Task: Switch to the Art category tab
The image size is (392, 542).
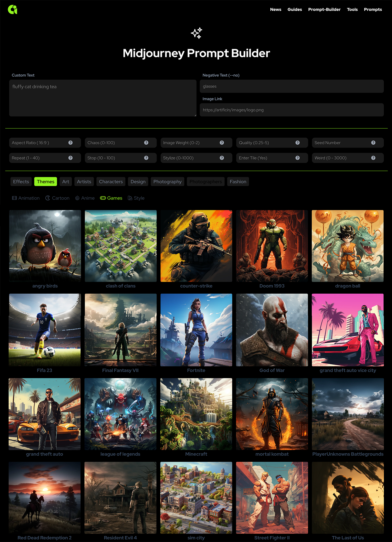Action: click(66, 182)
